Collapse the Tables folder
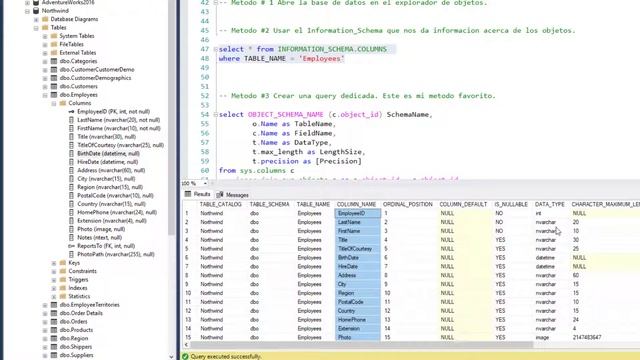The width and height of the screenshot is (640, 360). (x=36, y=28)
